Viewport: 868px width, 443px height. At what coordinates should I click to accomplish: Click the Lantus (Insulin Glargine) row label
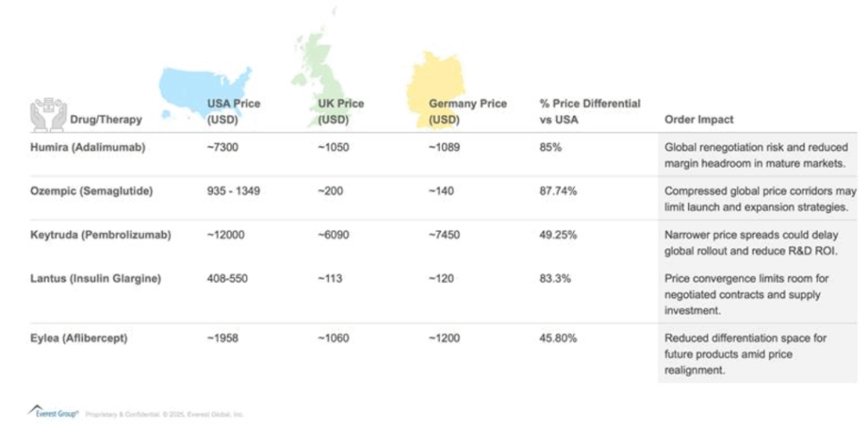click(95, 279)
